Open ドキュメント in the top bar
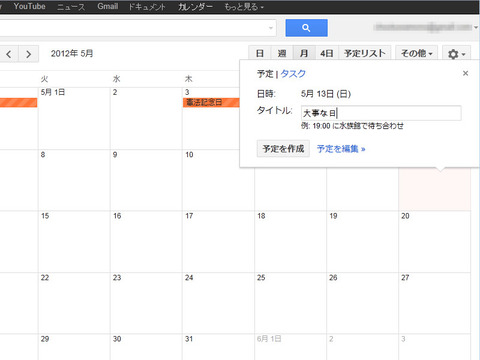This screenshot has width=480, height=360. click(x=147, y=7)
